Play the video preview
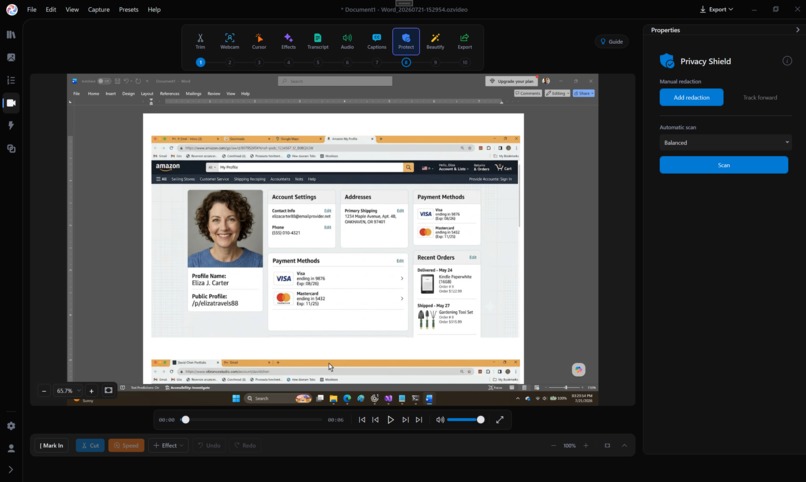The image size is (806, 482). point(391,420)
